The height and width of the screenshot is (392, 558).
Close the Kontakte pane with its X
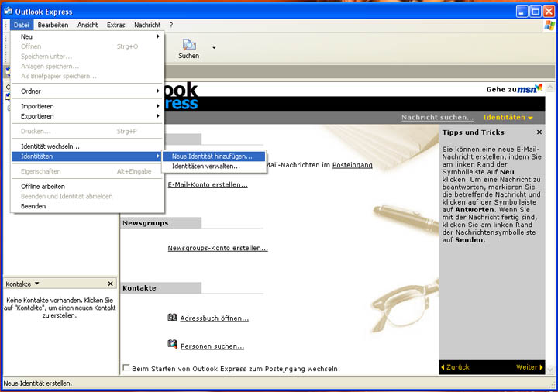[x=110, y=284]
